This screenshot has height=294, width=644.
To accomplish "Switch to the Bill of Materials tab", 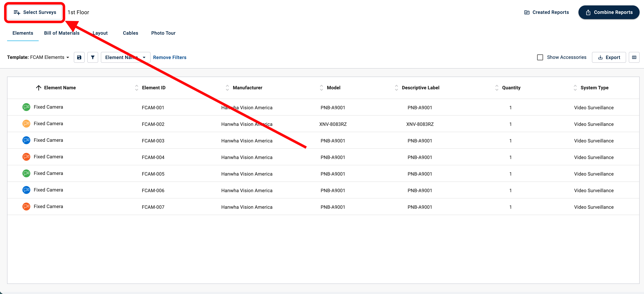I will tap(61, 33).
